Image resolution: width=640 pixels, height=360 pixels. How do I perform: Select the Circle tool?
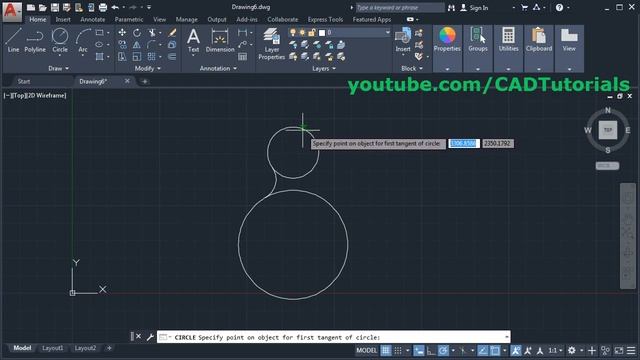point(60,40)
